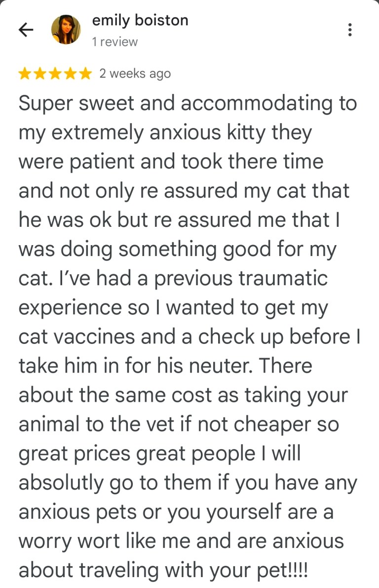Click the "2 weeks ago" timestamp
Screen dimensions: 379x588
[135, 74]
